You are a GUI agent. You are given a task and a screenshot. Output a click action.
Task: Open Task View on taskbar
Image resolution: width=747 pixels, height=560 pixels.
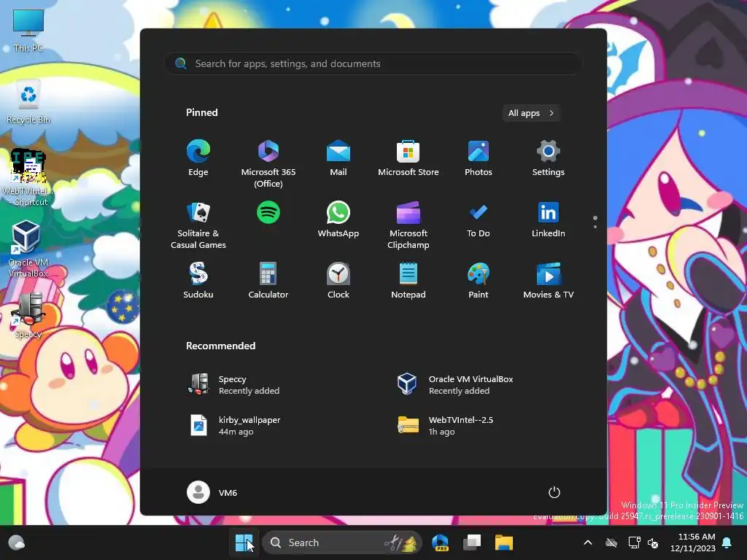pos(472,542)
